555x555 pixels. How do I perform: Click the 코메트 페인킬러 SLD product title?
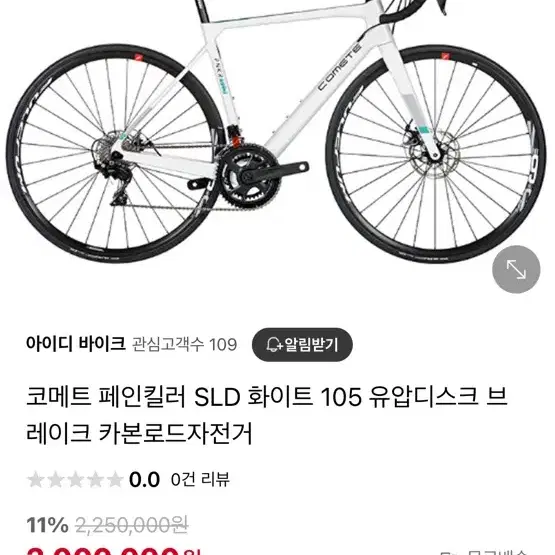coord(267,415)
